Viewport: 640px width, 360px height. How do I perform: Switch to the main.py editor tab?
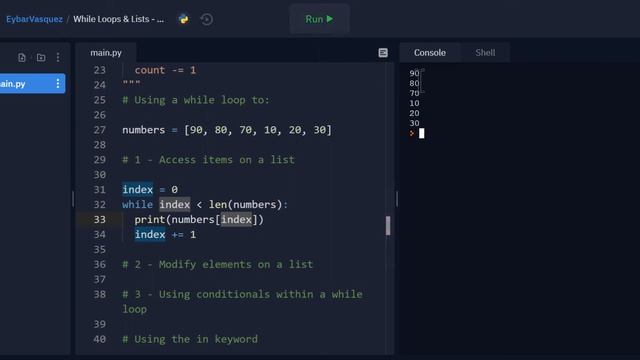coord(106,53)
